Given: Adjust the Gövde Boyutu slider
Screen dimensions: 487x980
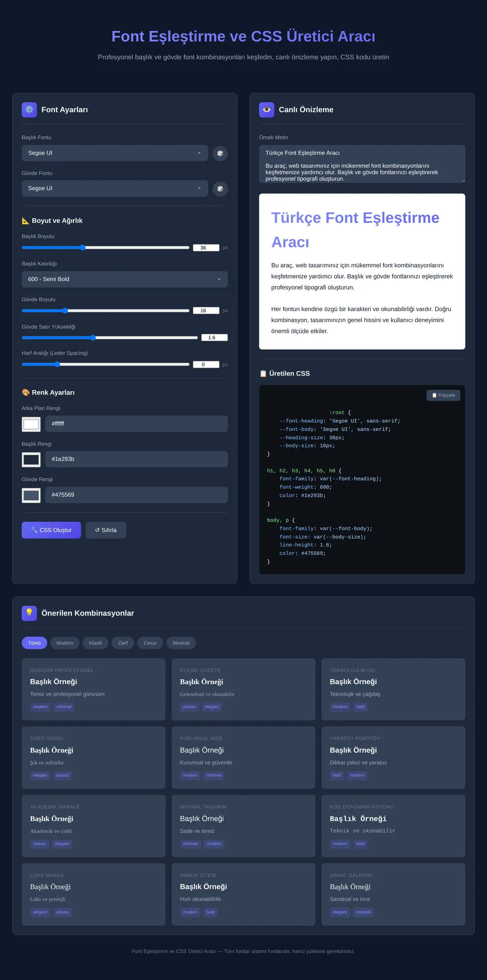Looking at the screenshot, I should coord(106,311).
